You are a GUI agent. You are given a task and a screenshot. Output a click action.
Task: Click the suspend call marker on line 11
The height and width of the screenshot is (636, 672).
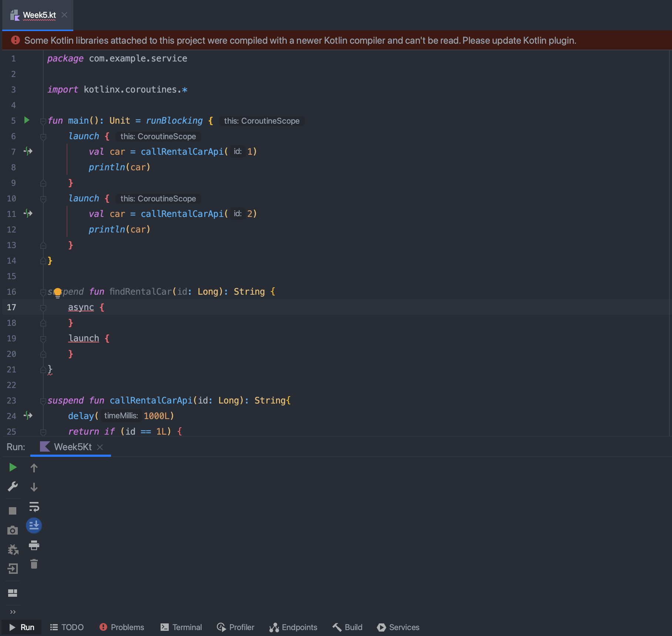click(28, 213)
